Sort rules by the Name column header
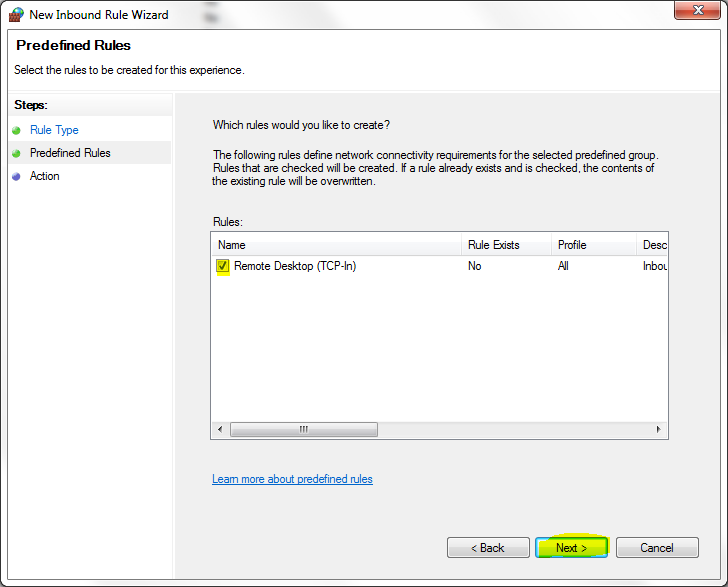 click(x=337, y=245)
